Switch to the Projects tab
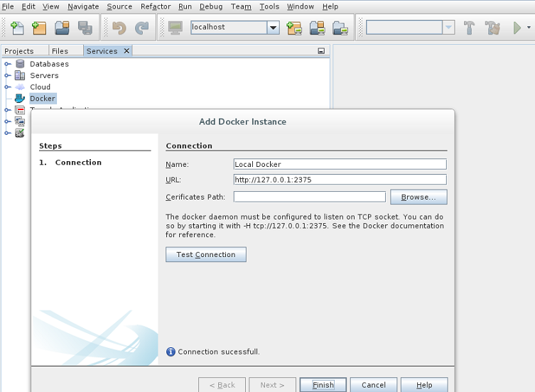Image resolution: width=535 pixels, height=392 pixels. tap(18, 51)
